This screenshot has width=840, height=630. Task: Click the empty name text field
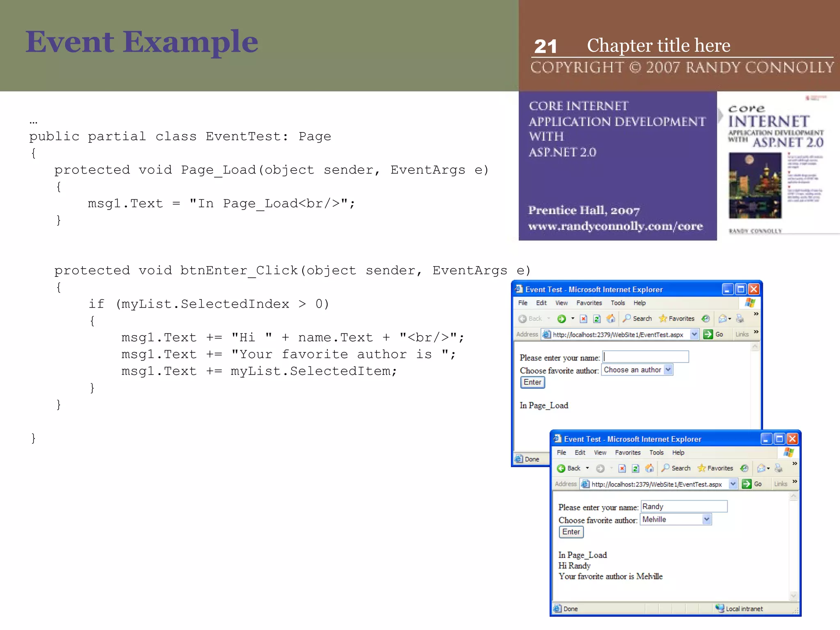[646, 357]
